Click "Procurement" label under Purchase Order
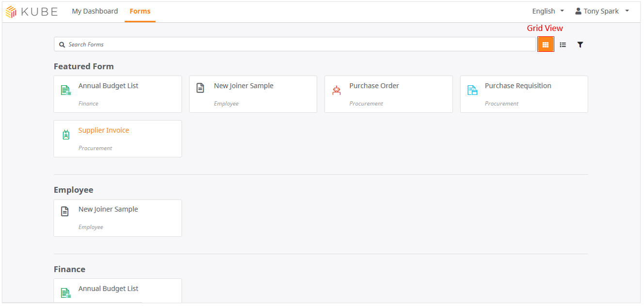Image resolution: width=644 pixels, height=306 pixels. point(366,104)
